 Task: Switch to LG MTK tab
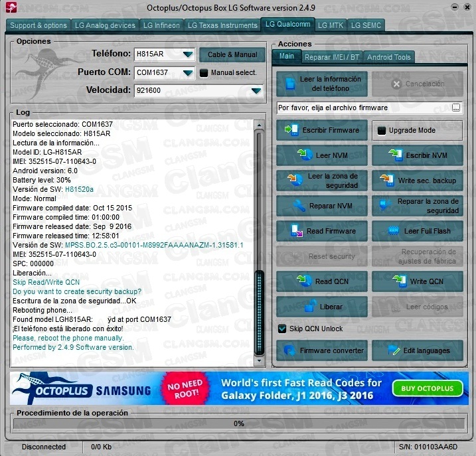(331, 25)
